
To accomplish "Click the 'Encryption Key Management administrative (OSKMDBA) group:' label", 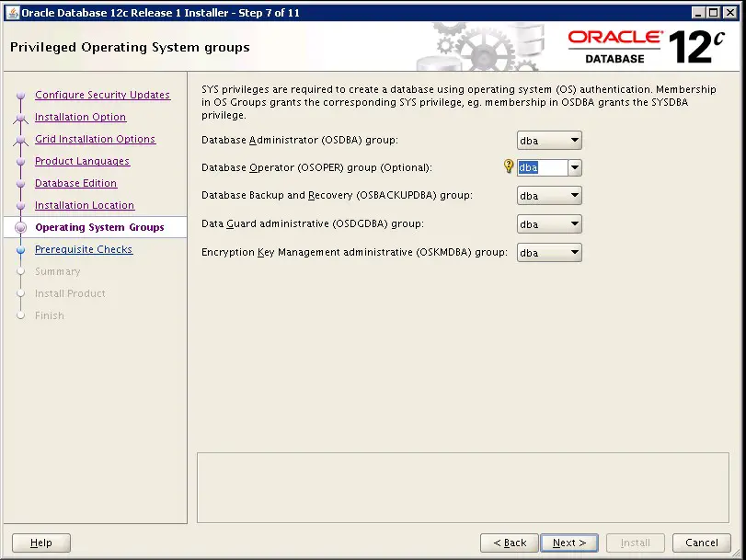I will point(354,252).
